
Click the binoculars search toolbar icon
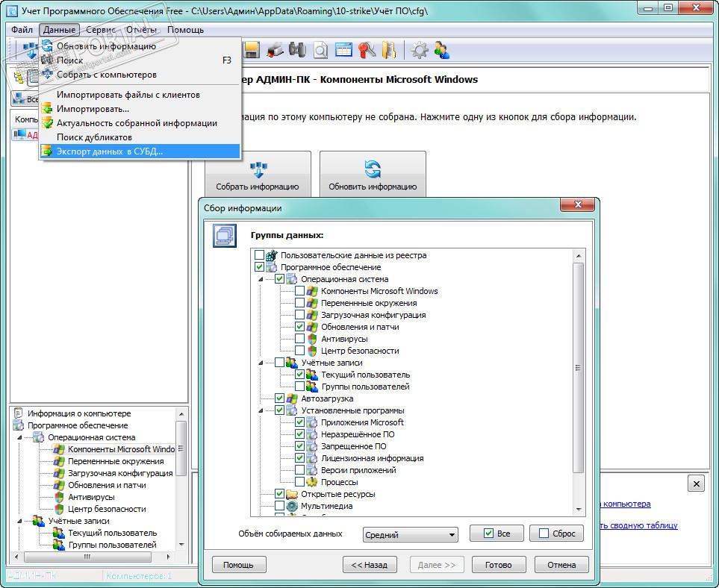pos(297,50)
